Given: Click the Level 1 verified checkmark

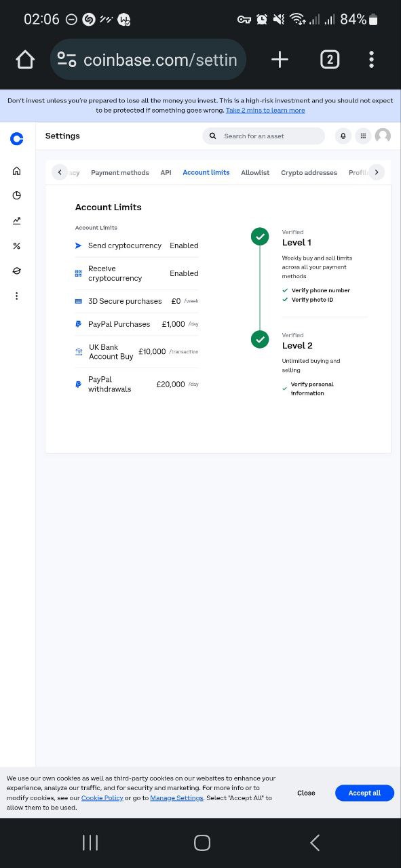Looking at the screenshot, I should click(x=260, y=236).
